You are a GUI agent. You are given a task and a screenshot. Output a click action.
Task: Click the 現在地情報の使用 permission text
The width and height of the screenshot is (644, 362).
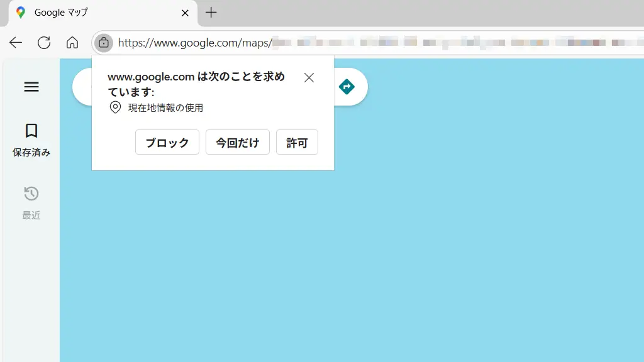(165, 107)
